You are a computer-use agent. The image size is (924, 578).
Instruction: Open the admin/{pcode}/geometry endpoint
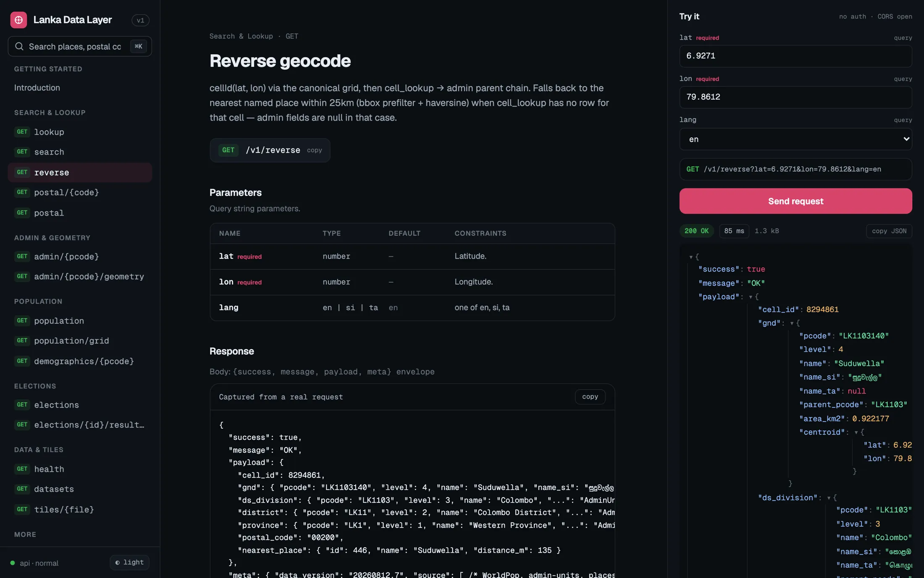click(x=80, y=277)
